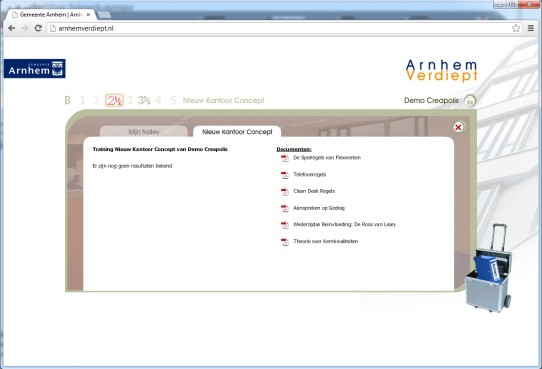Click PDF icon for De Spelregels van Flexwerken
Viewport: 542px width, 369px height.
coord(284,158)
